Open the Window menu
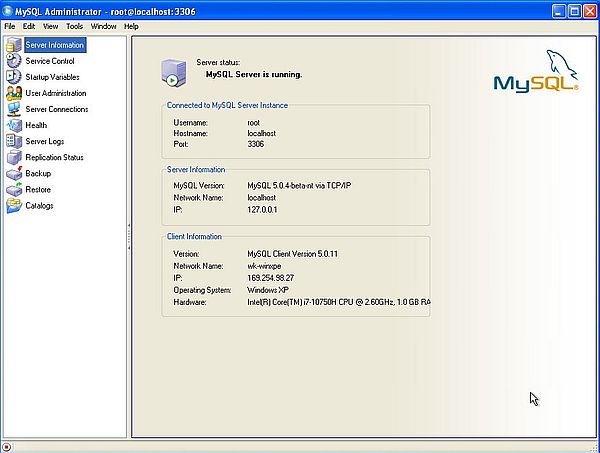Viewport: 600px width, 453px height. [103, 26]
